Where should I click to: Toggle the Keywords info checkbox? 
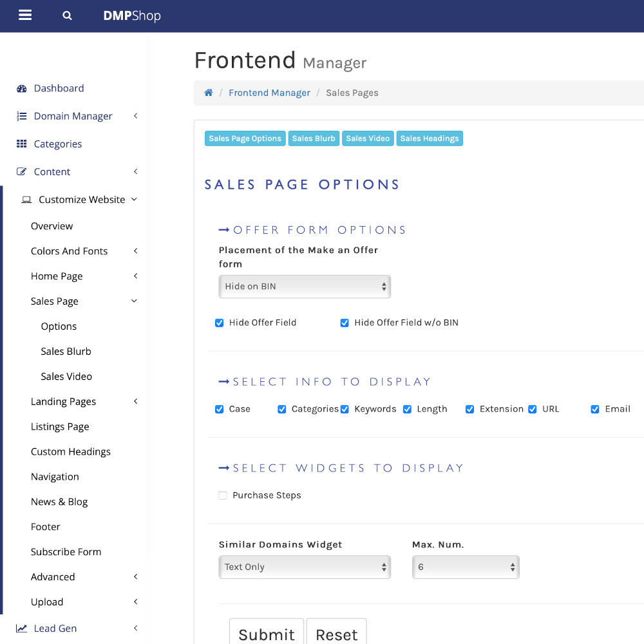(x=345, y=410)
